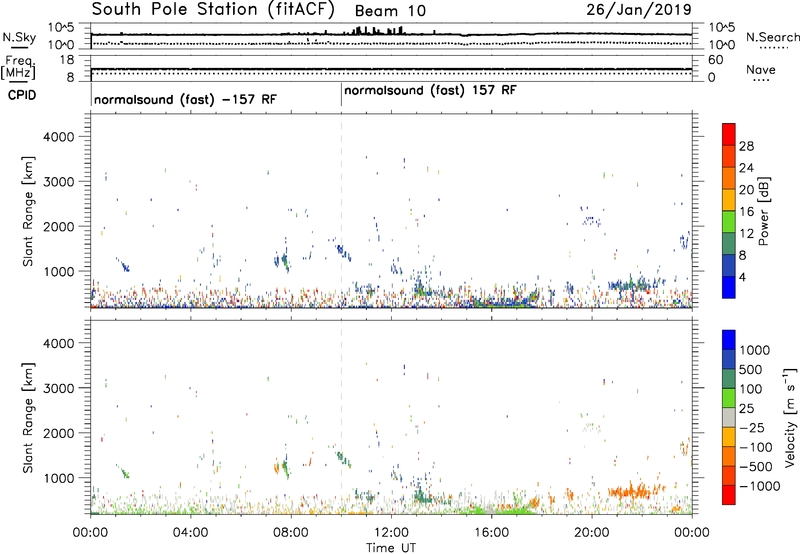Click the '12:00' time axis tick label
The height and width of the screenshot is (554, 800).
click(x=391, y=533)
